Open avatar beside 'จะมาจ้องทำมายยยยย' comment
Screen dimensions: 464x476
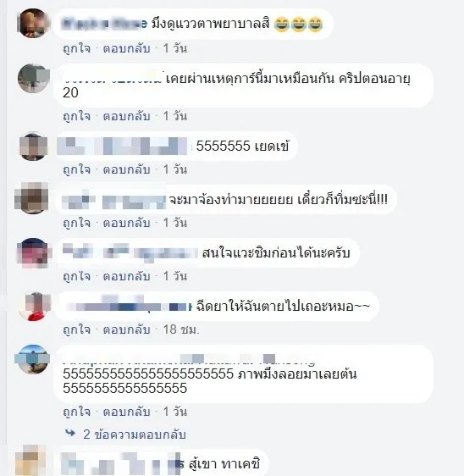(x=31, y=198)
